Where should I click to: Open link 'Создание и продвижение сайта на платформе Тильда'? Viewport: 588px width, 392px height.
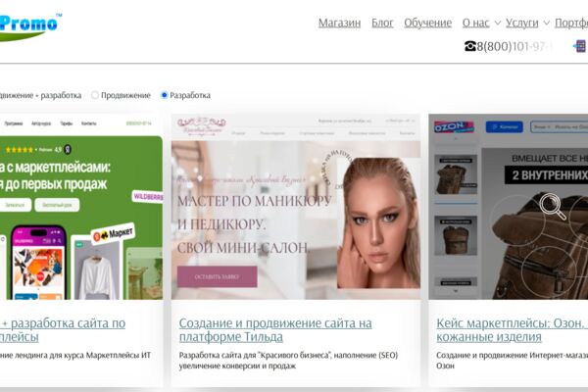point(275,329)
